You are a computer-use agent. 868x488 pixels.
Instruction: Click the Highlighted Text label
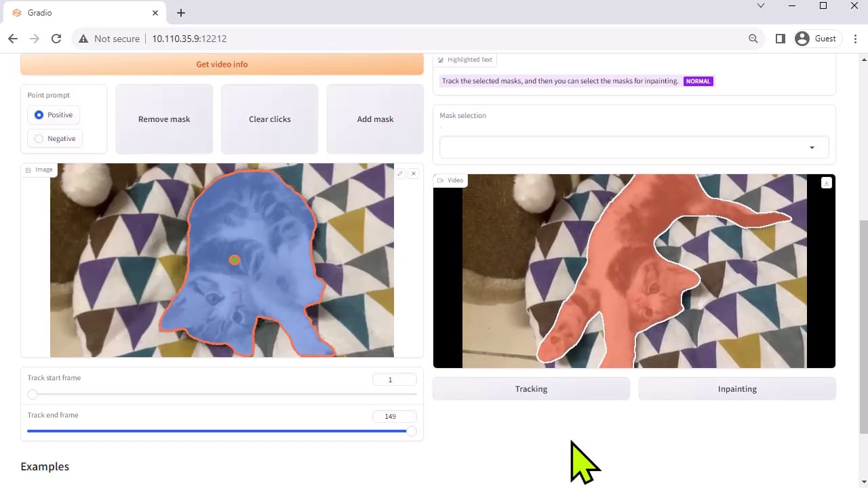[x=470, y=60]
